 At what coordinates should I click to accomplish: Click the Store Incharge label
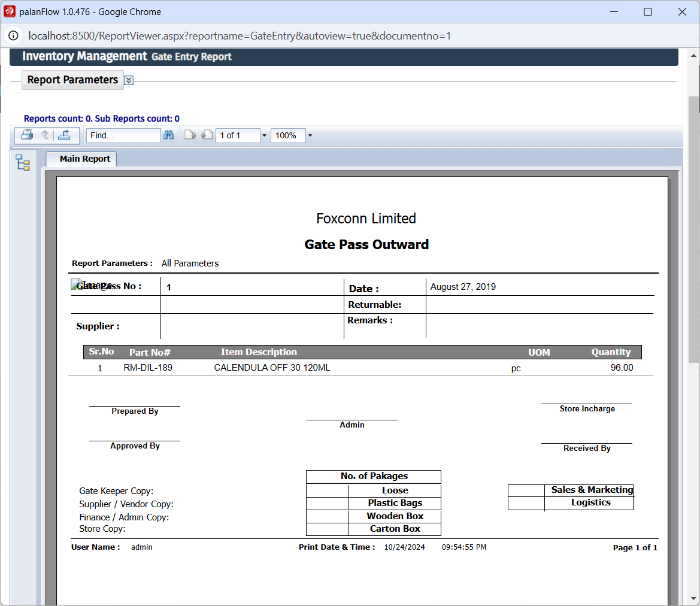tap(587, 408)
